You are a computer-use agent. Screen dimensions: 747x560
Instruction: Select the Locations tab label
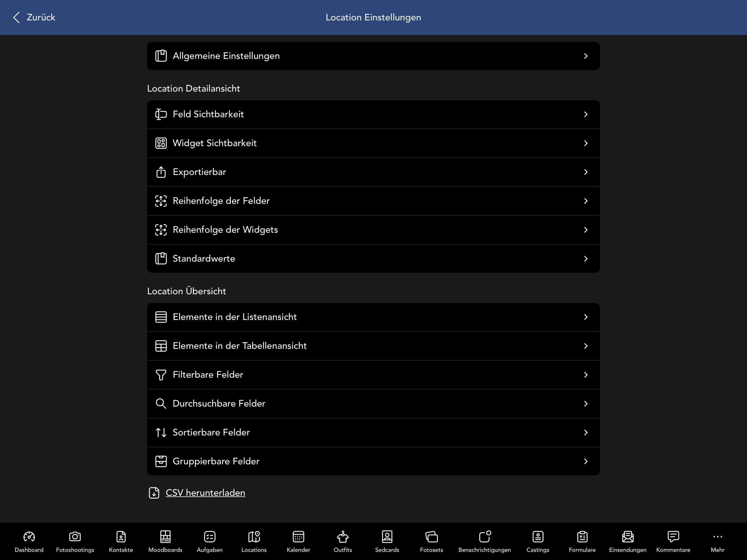tap(254, 550)
